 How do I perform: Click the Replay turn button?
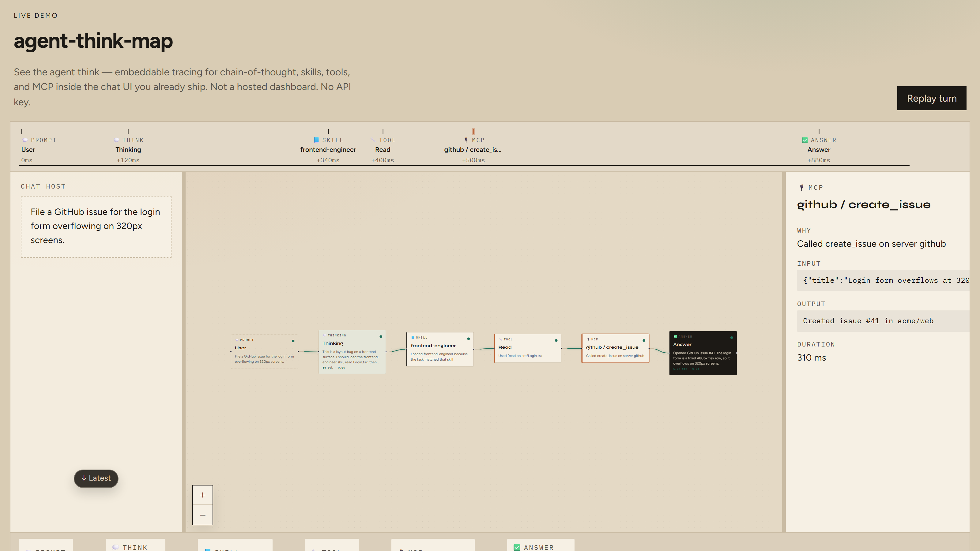931,98
